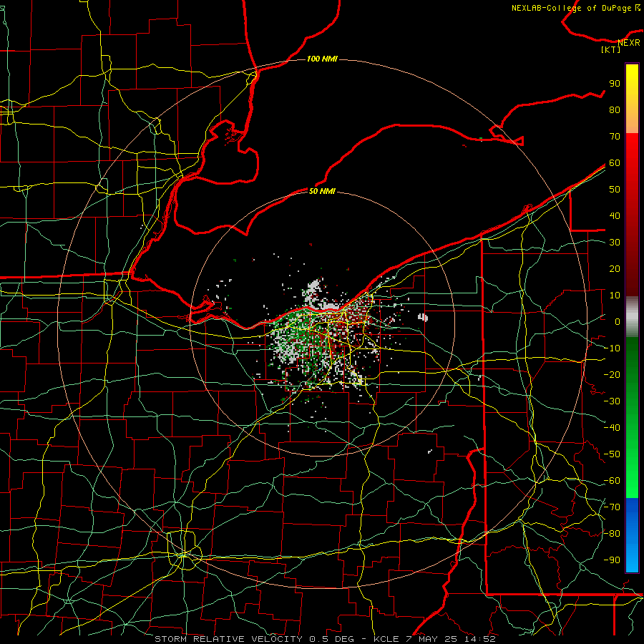Select the 60 scale label
This screenshot has width=644, height=644.
point(615,162)
